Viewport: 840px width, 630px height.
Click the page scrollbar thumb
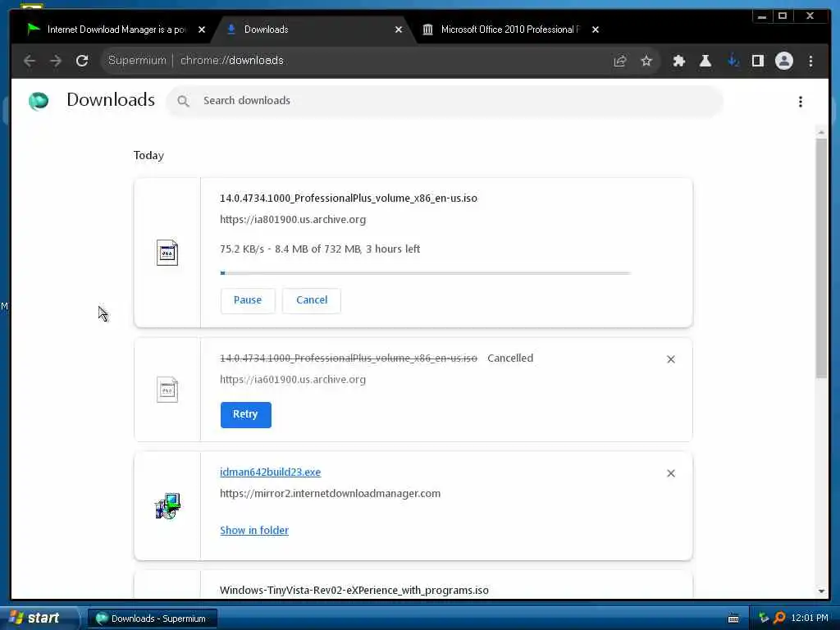pos(821,258)
